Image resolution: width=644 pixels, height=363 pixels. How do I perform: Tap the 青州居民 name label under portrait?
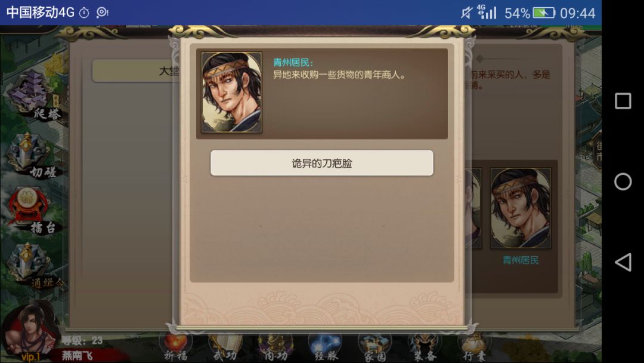(521, 260)
